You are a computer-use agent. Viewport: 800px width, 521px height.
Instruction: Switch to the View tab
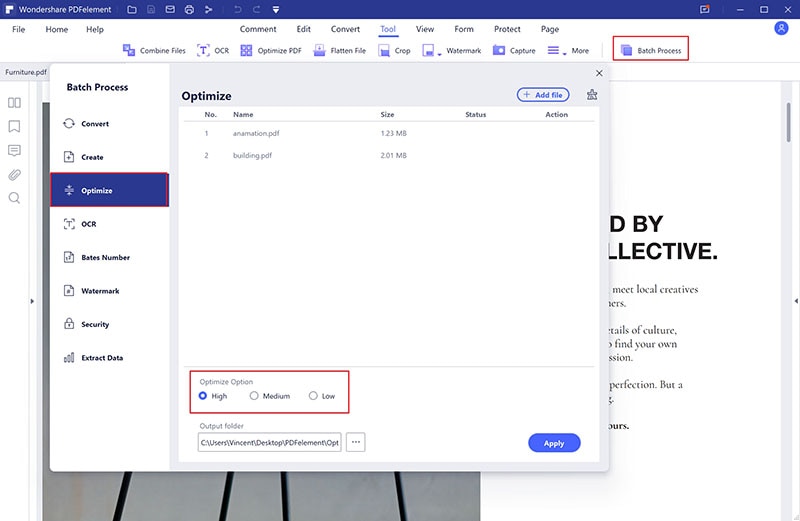[424, 29]
